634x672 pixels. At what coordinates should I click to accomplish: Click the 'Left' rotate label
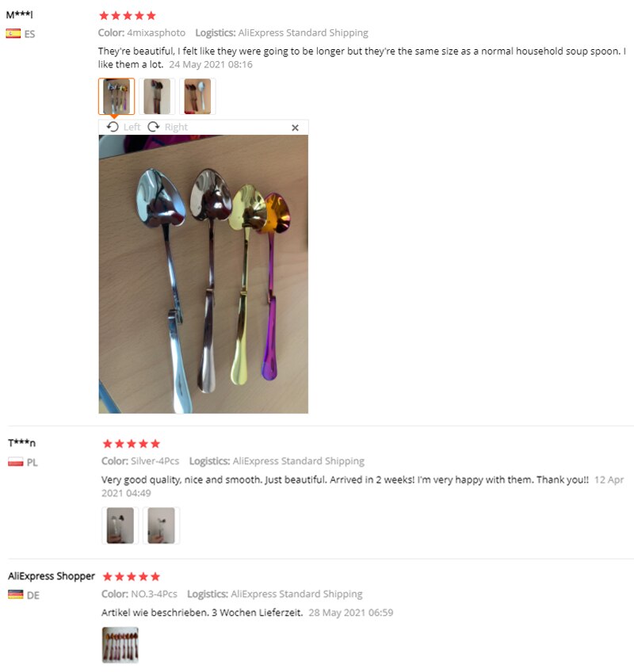coord(132,128)
